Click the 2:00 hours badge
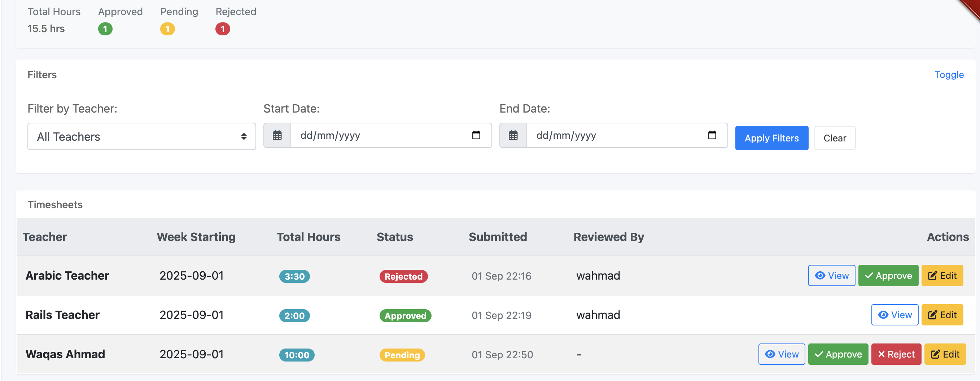 (294, 316)
